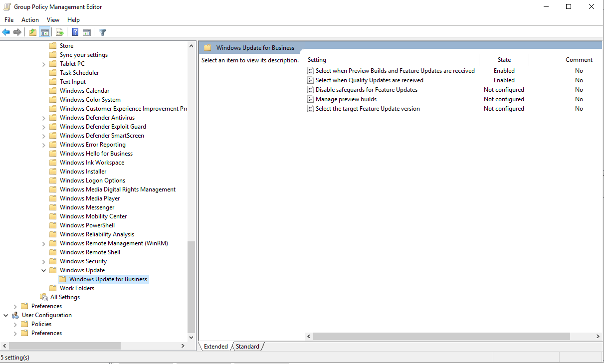Viewport: 604px width, 364px height.
Task: Select 'Windows Customer Experience Improvement' tree item
Action: click(123, 109)
